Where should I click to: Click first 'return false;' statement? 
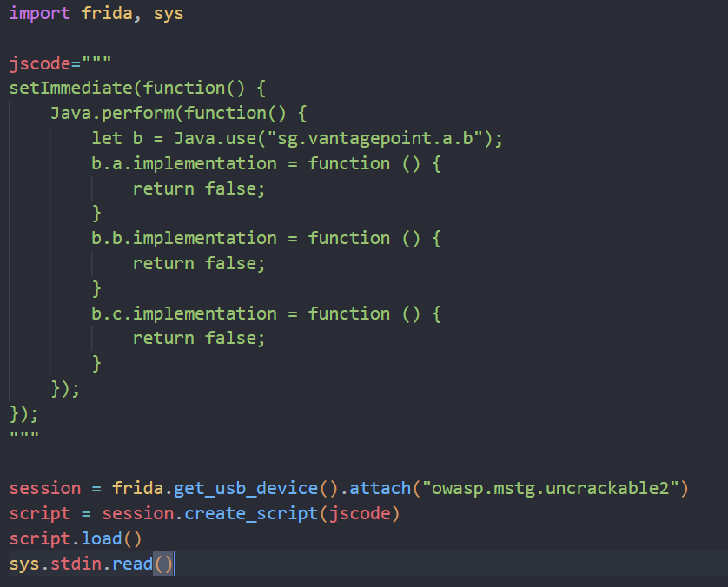pyautogui.click(x=199, y=188)
